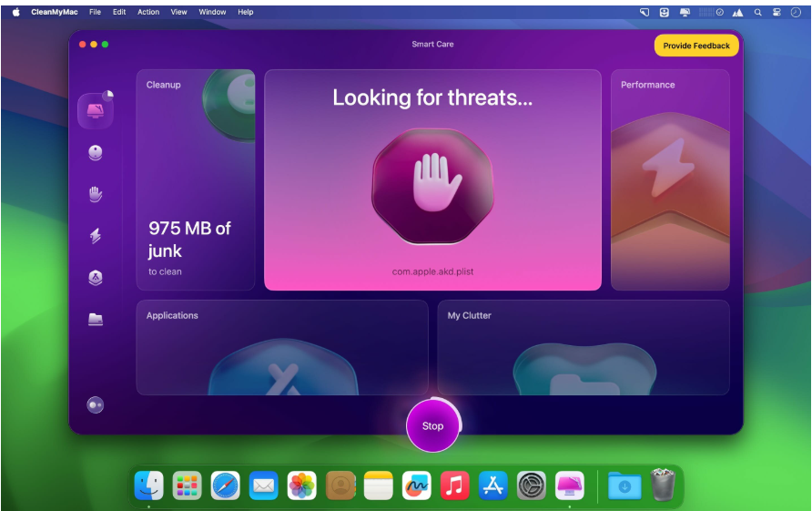Open App Store from the Dock
Viewport: 812px width, 511px height.
[x=493, y=485]
